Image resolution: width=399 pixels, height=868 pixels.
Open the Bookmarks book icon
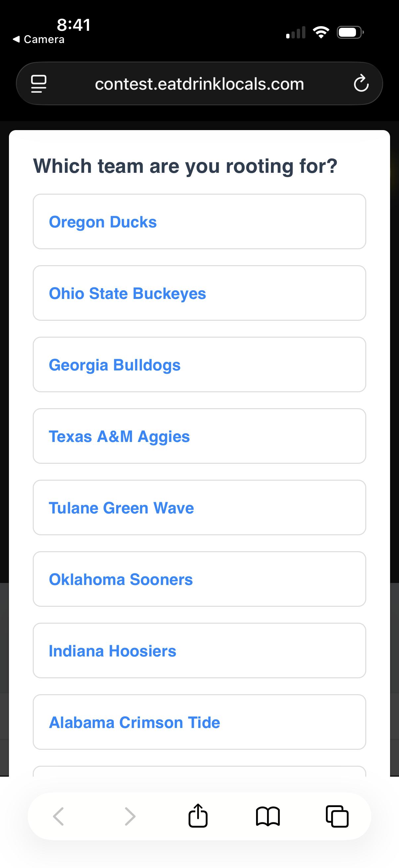pos(268,816)
